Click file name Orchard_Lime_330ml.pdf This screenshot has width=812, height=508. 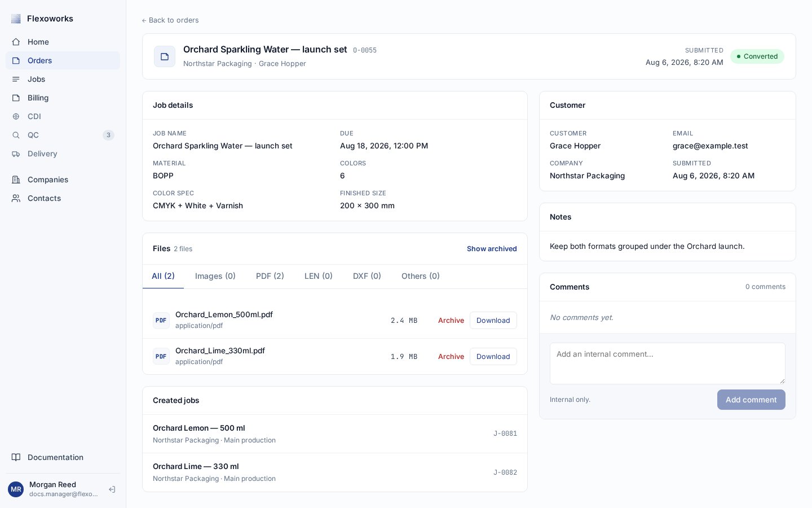(220, 351)
